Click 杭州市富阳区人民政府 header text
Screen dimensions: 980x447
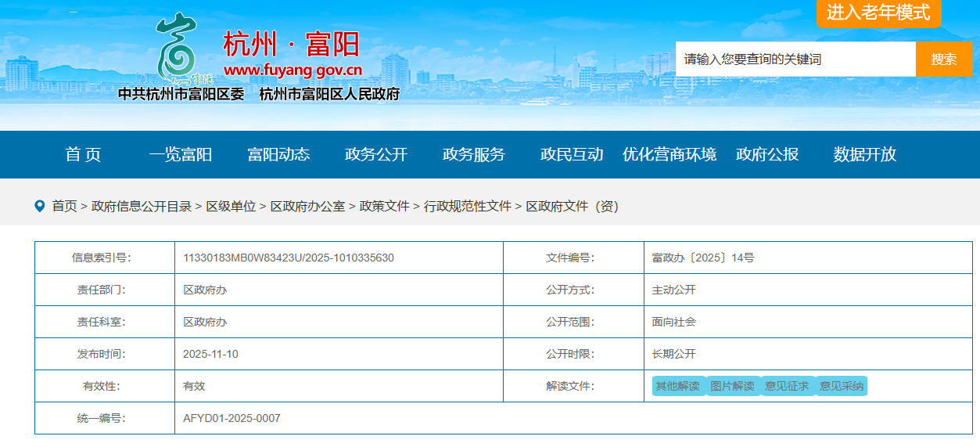coord(329,94)
